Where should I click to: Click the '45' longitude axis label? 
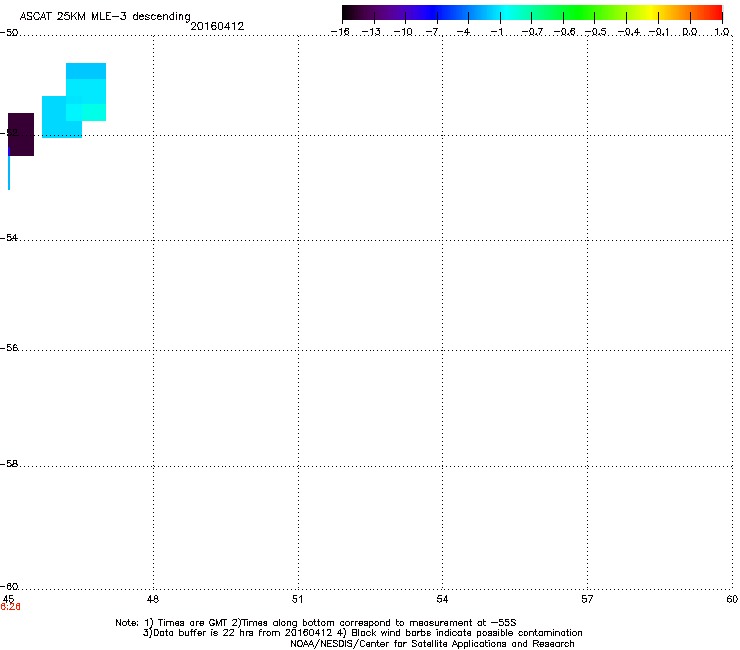(8, 599)
